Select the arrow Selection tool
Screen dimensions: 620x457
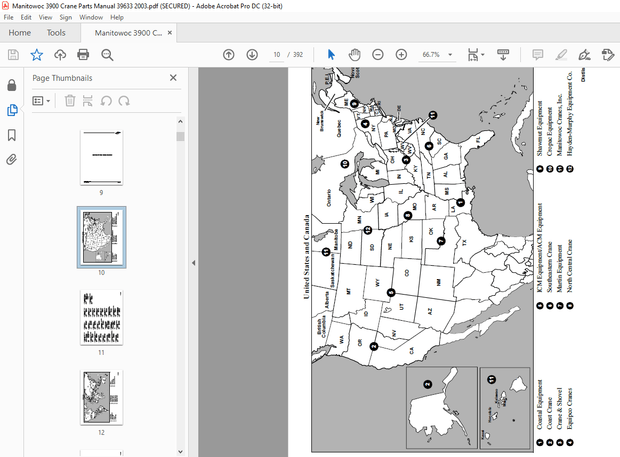(331, 55)
